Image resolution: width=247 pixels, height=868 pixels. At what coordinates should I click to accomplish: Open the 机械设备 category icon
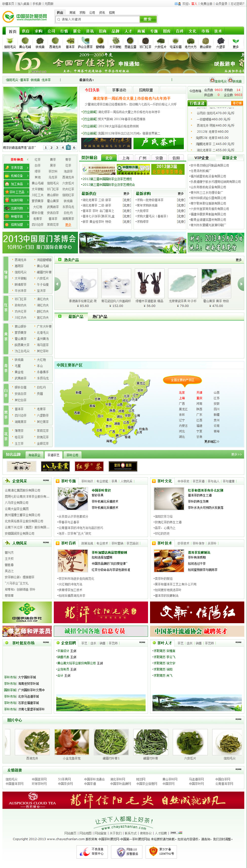[x=7, y=176]
